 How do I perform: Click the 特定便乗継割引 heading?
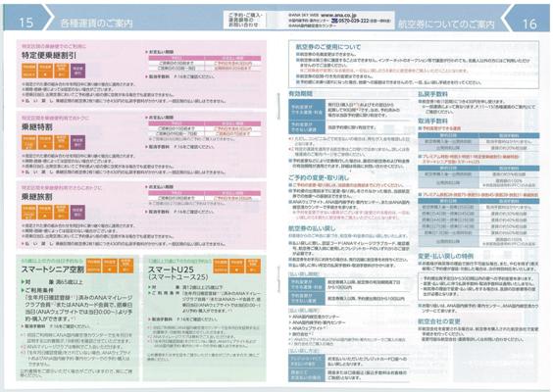point(49,55)
